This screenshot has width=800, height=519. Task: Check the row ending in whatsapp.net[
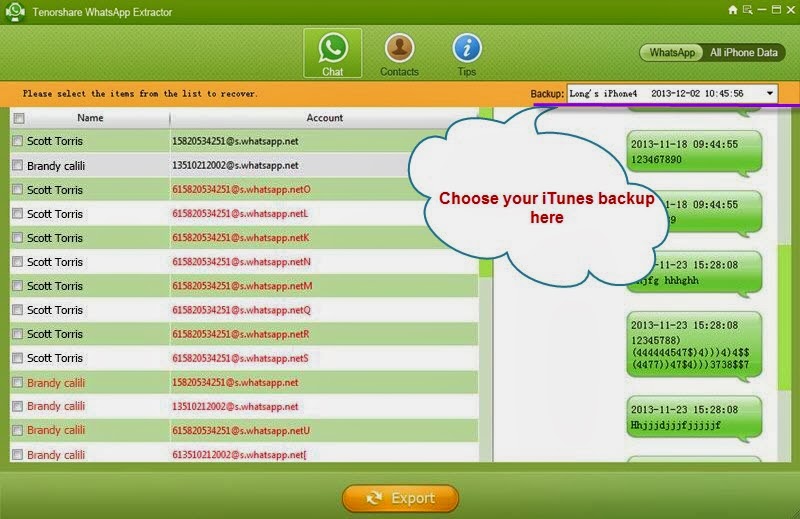click(18, 454)
